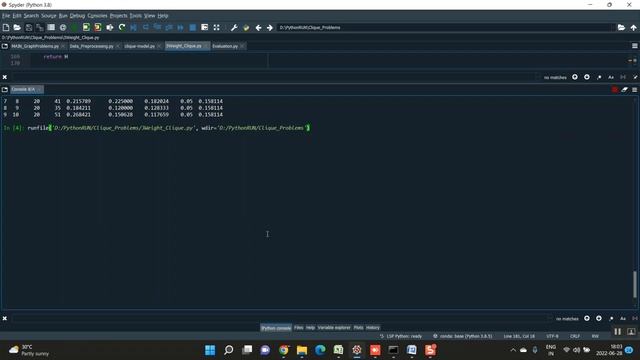640x360 pixels.
Task: Switch to Evaluation.py editor tab
Action: pos(225,46)
